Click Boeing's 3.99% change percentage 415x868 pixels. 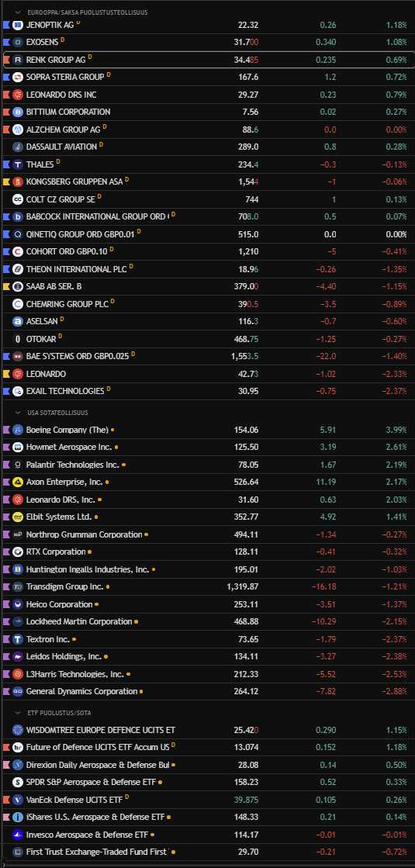pyautogui.click(x=396, y=430)
